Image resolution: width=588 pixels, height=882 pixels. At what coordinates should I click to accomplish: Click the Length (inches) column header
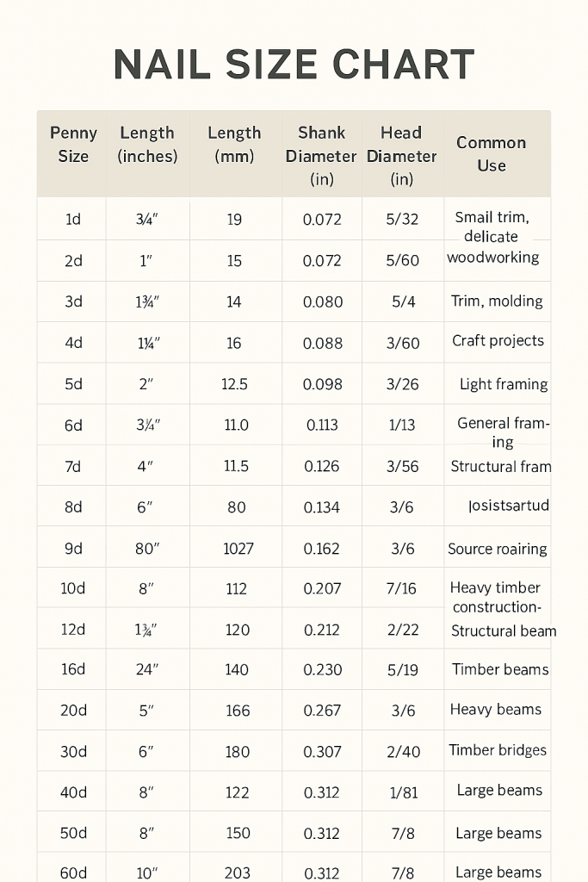147,145
